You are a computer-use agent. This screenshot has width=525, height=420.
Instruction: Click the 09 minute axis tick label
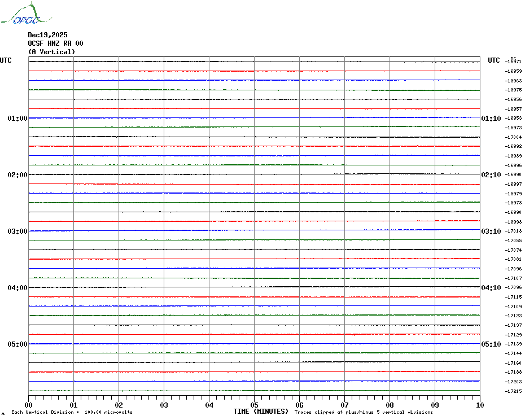pyautogui.click(x=435, y=405)
